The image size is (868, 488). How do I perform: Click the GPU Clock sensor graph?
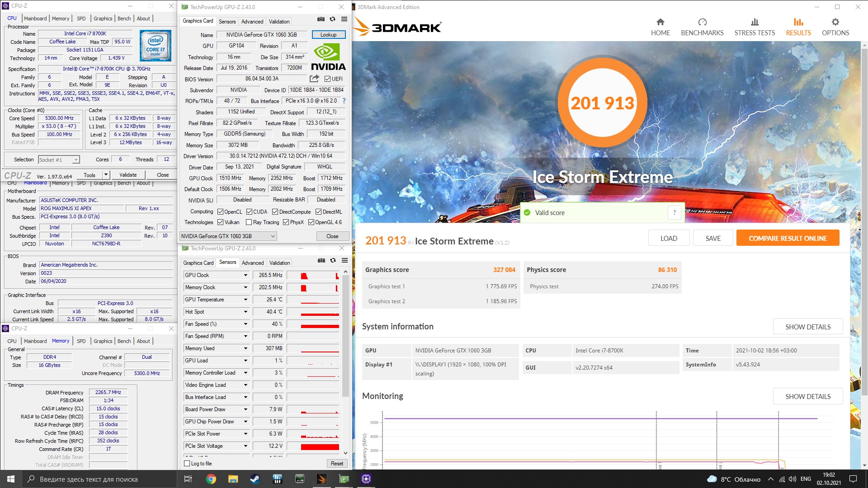point(313,275)
